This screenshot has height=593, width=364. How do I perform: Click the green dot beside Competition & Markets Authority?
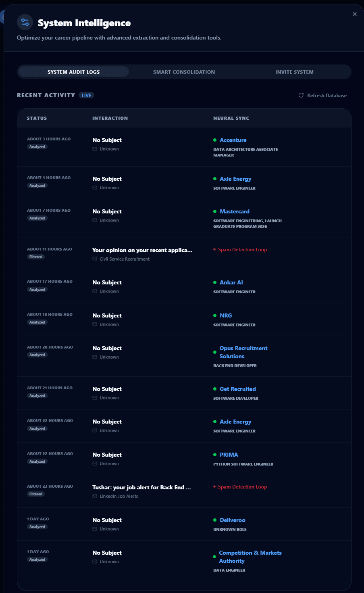click(x=214, y=557)
